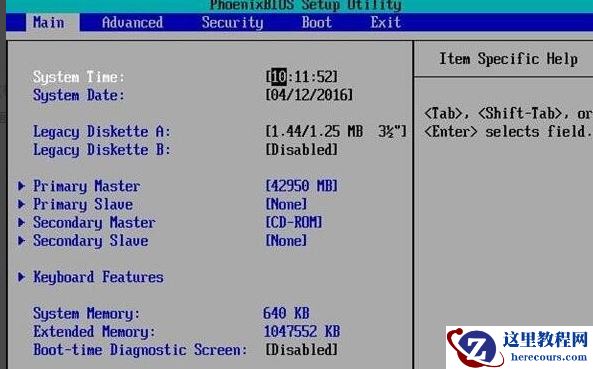
Task: Click the 1047552 KB value
Action: [301, 332]
